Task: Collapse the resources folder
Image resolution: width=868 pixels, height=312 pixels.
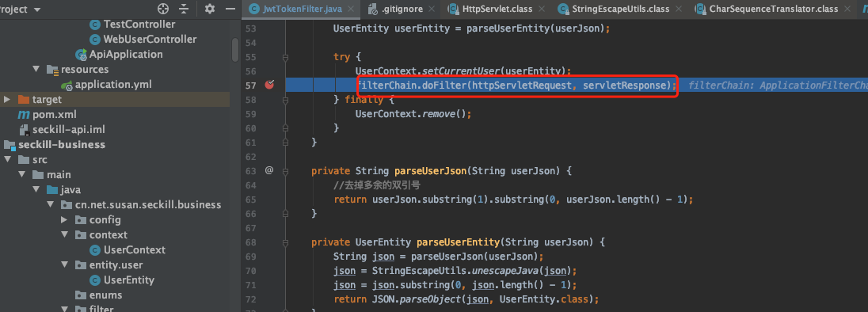Action: (x=36, y=69)
